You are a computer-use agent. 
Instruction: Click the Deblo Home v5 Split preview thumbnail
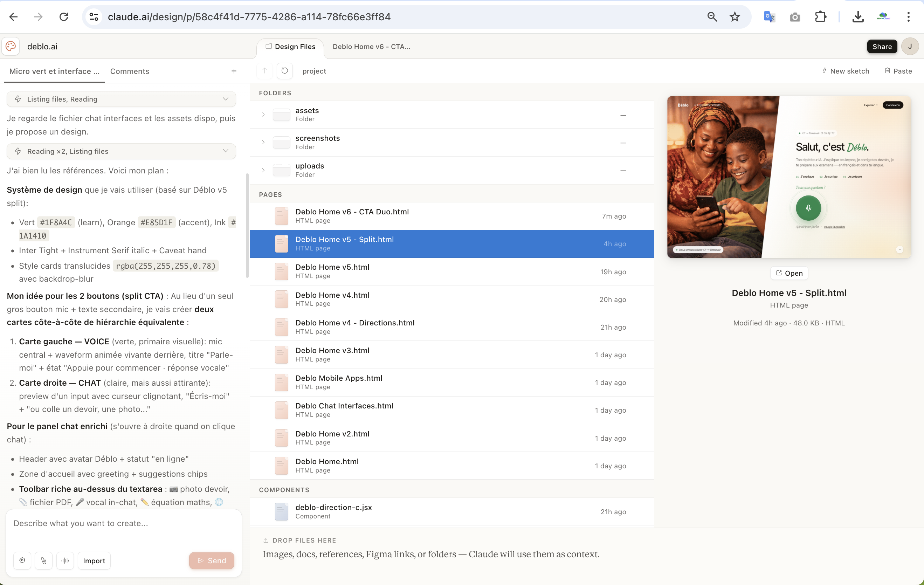pos(789,177)
